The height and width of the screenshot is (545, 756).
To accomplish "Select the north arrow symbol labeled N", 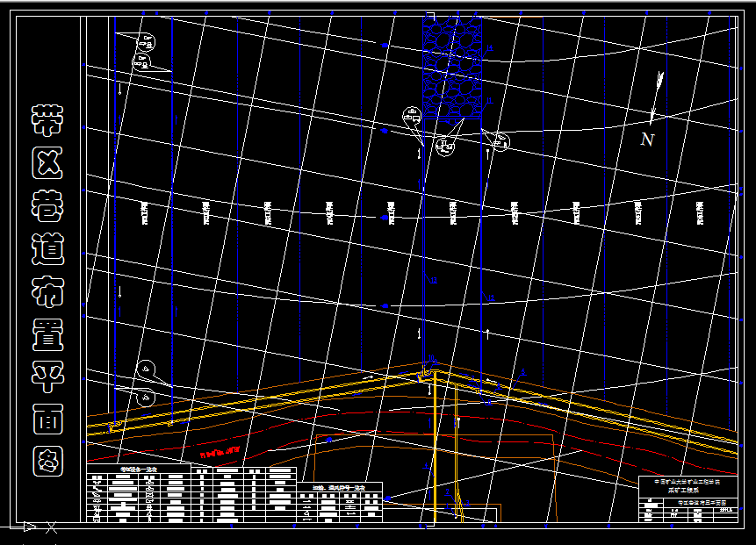I will 652,110.
